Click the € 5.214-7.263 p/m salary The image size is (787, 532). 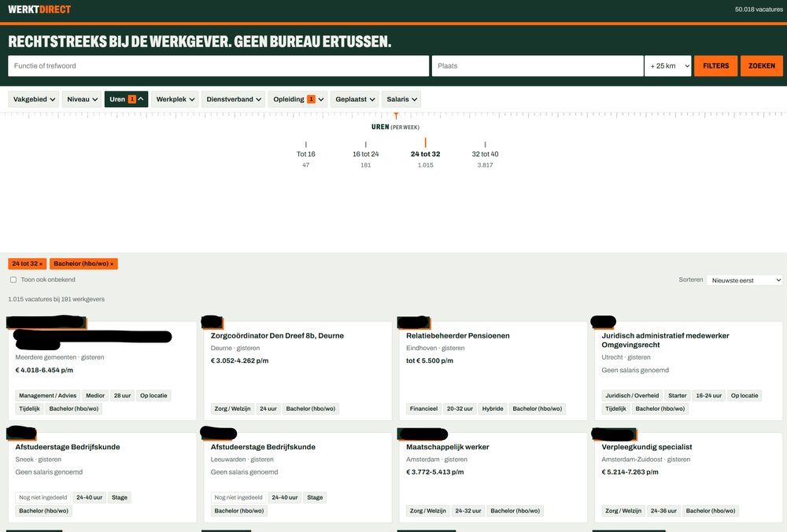(x=630, y=471)
